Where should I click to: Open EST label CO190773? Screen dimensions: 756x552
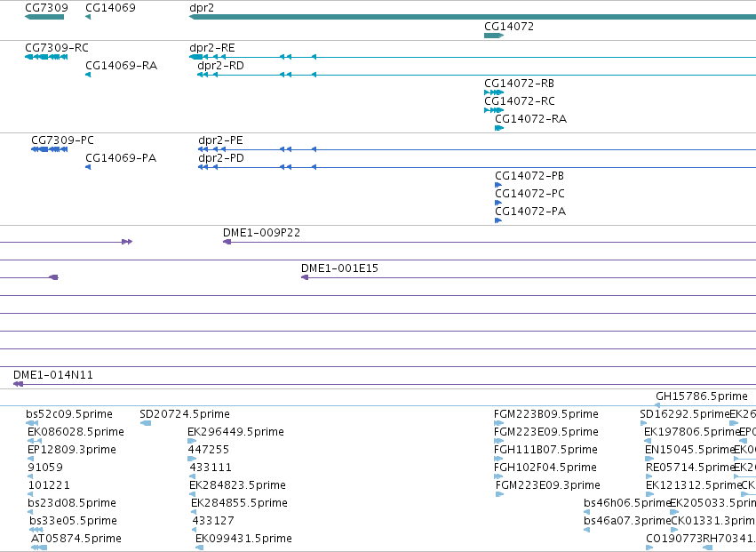pos(674,540)
